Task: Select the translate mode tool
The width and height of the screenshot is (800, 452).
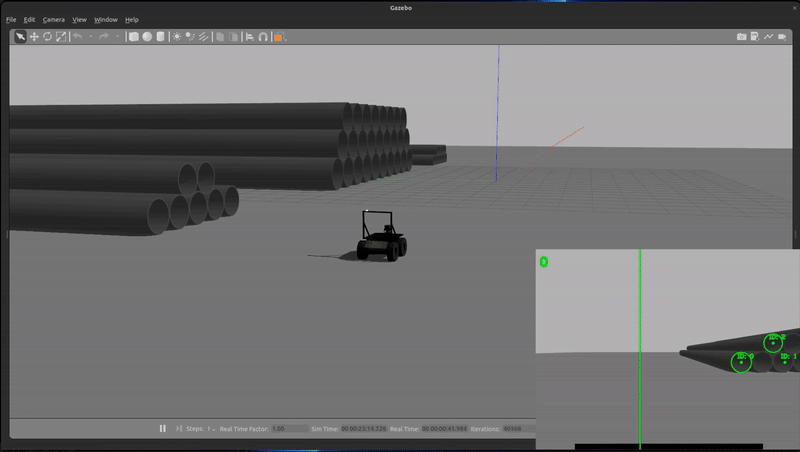Action: pyautogui.click(x=34, y=37)
